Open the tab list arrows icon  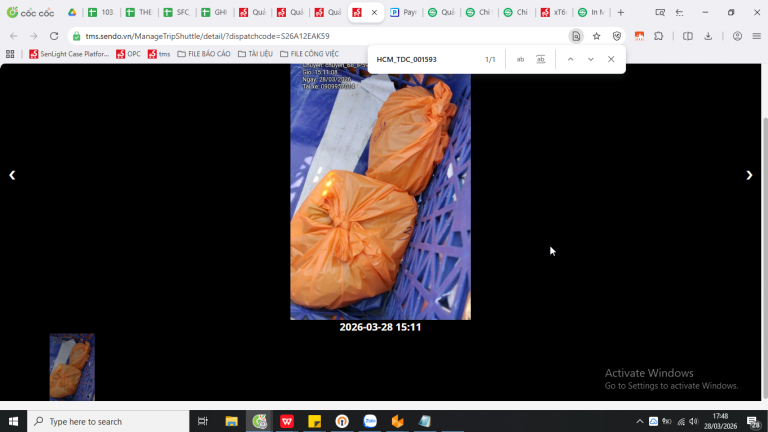pyautogui.click(x=679, y=12)
